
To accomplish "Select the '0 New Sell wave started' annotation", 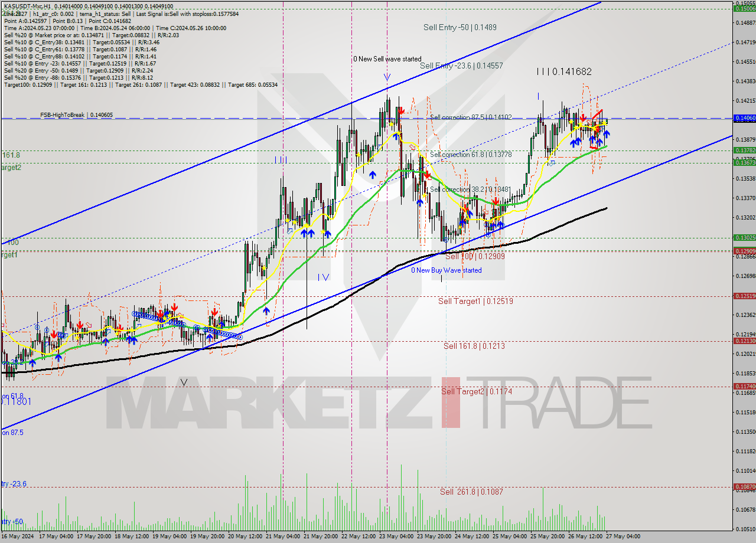I will coord(387,59).
